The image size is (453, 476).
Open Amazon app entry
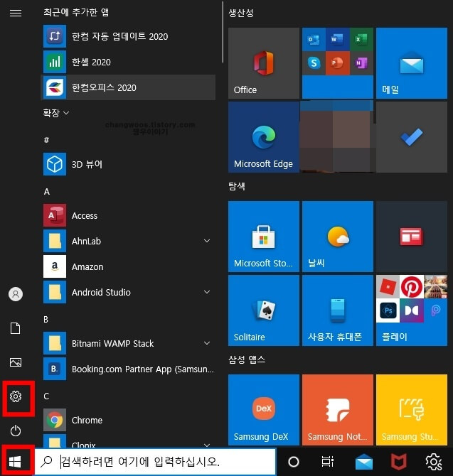click(x=128, y=266)
